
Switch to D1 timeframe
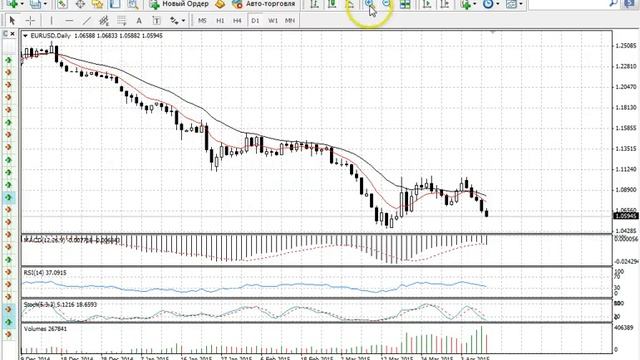pos(255,20)
